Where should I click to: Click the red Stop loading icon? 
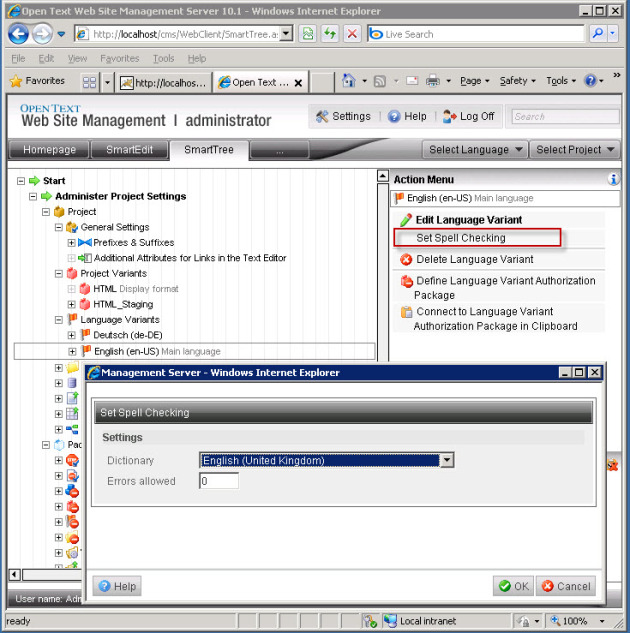tap(352, 34)
